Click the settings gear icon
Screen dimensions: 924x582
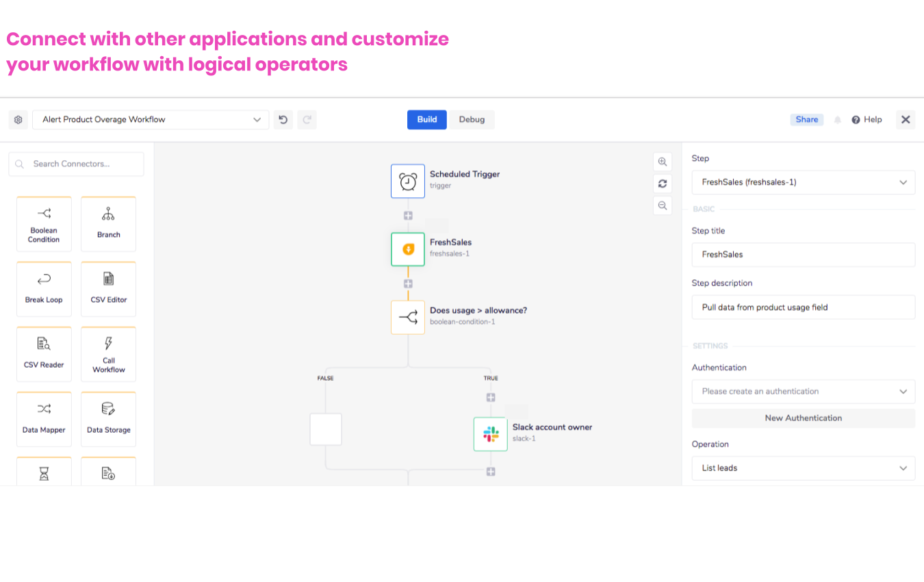[18, 120]
